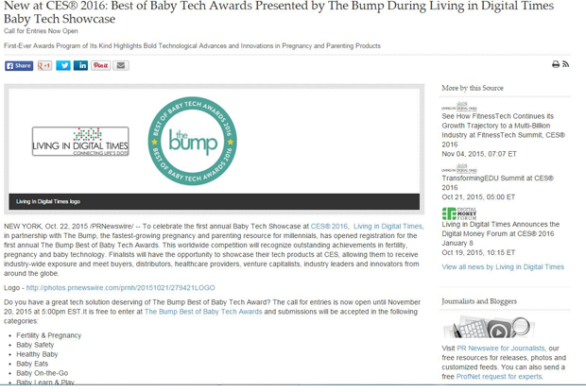Click the main article headline
Screen dimensions: 586x392
(279, 12)
